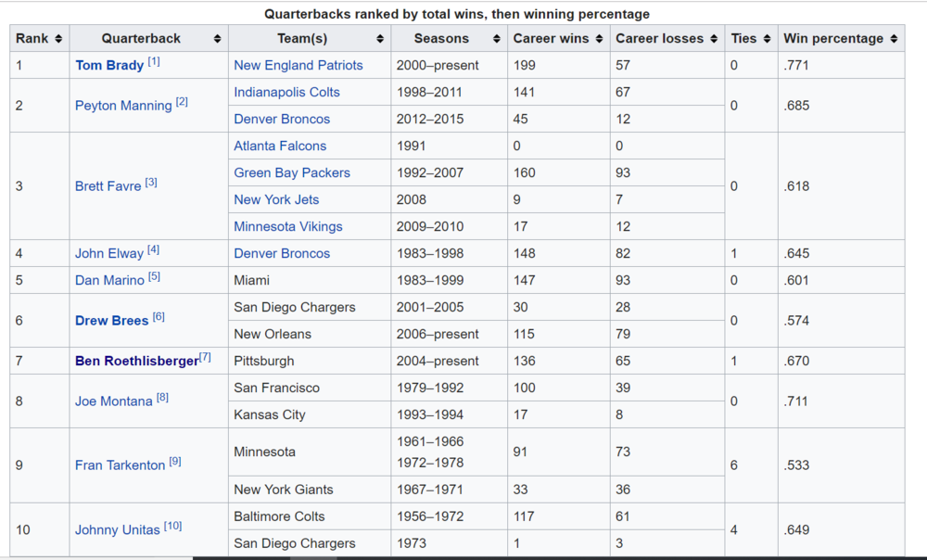927x560 pixels.
Task: Open the Johnny Unitas link
Action: point(117,529)
